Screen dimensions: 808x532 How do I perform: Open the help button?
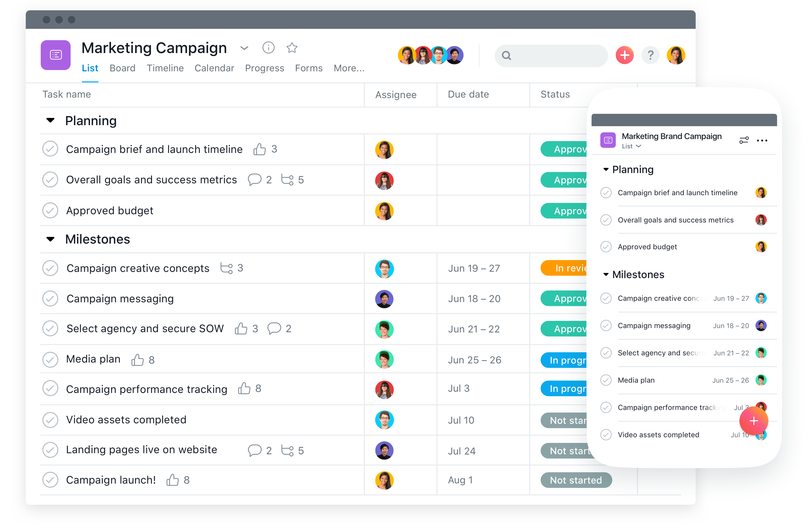[650, 55]
